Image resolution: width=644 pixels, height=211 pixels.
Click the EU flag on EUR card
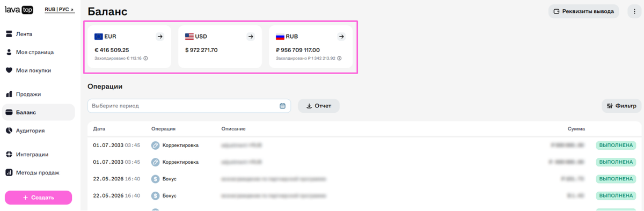point(99,37)
